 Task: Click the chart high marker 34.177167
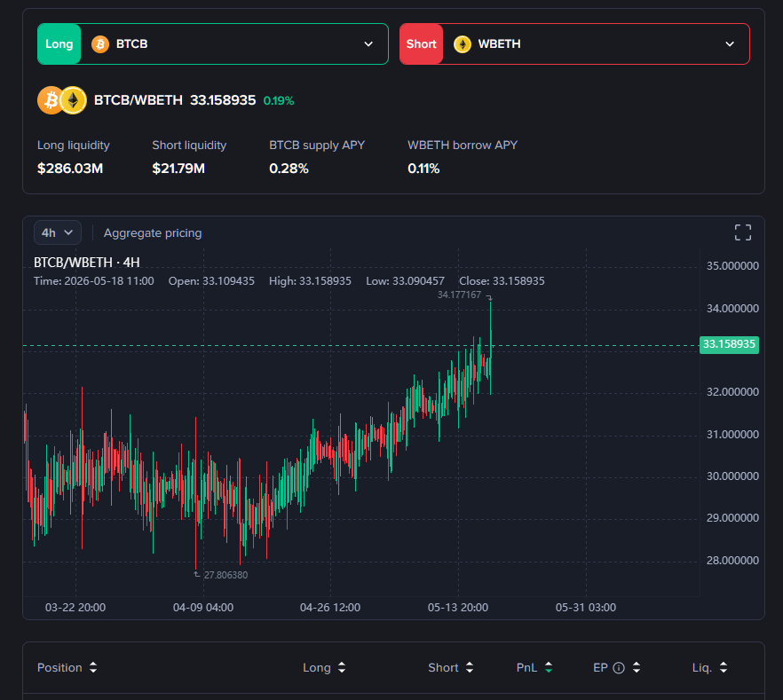[x=460, y=295]
